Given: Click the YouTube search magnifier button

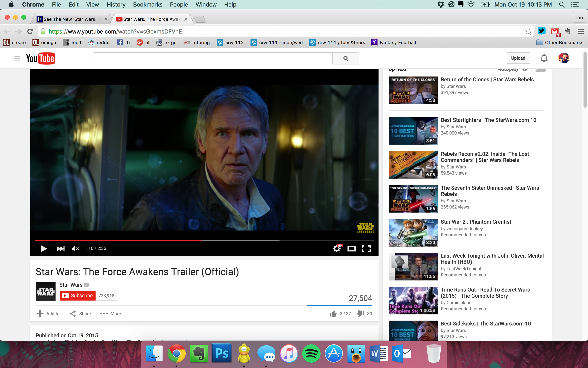Looking at the screenshot, I should pos(346,58).
